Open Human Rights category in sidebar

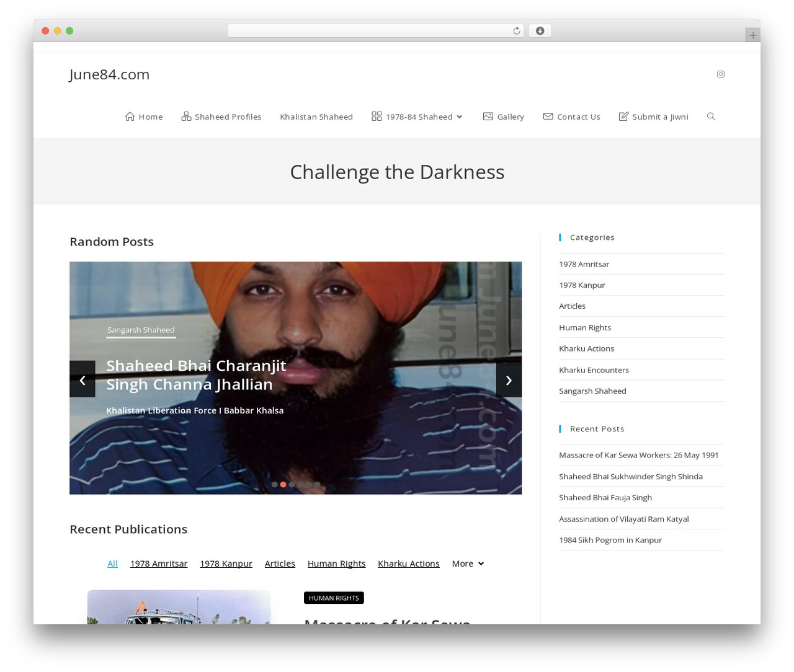(585, 327)
